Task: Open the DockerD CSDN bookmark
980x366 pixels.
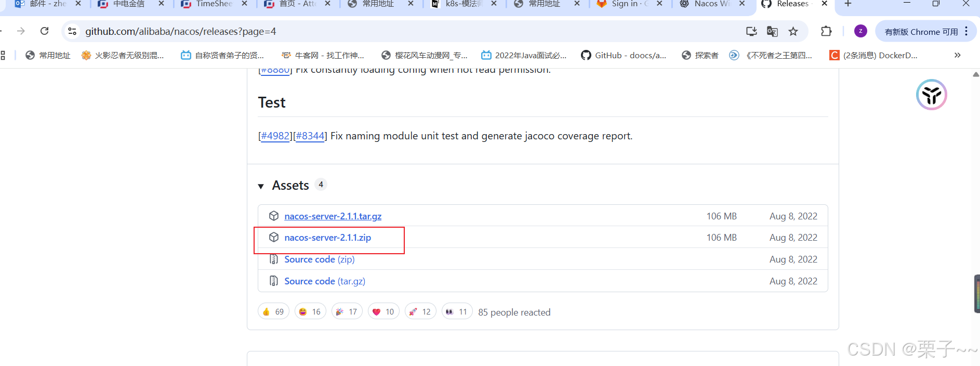Action: (873, 55)
